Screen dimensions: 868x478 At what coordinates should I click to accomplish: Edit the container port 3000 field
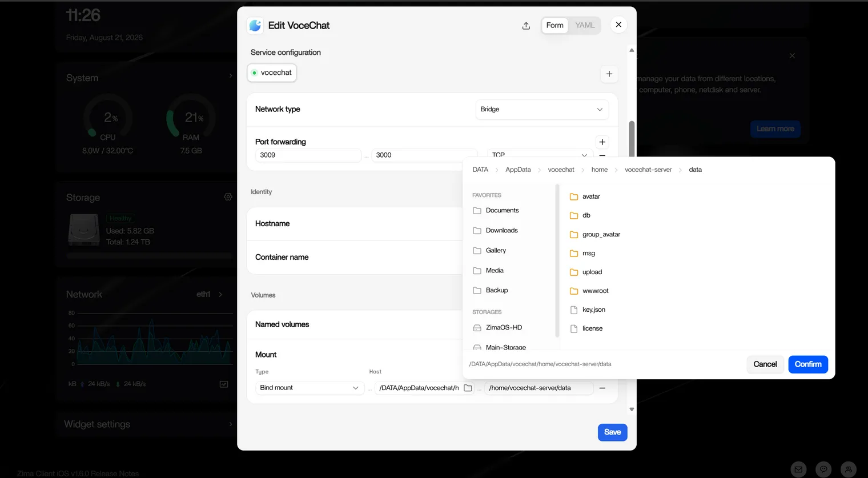tap(424, 155)
